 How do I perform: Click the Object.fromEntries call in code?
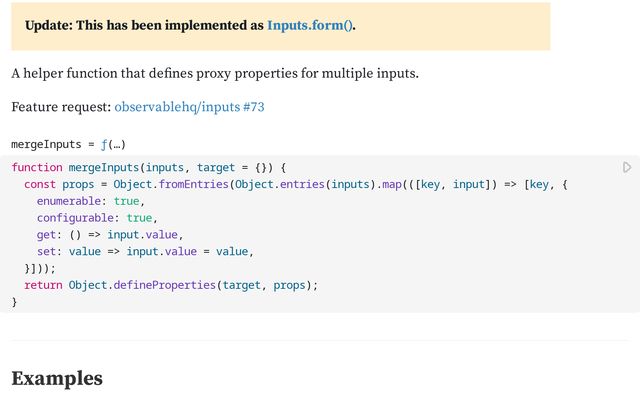tap(145, 185)
